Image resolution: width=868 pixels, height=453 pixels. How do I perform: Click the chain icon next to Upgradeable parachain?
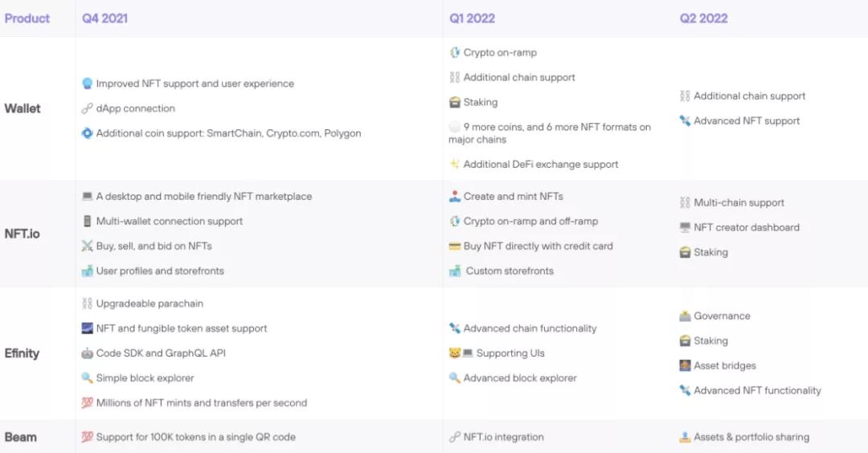click(x=87, y=304)
